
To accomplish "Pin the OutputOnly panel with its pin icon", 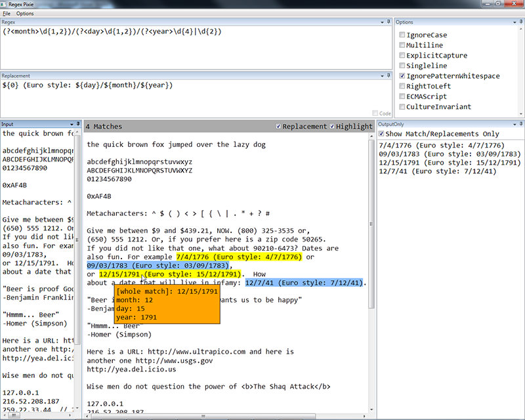I will 521,124.
